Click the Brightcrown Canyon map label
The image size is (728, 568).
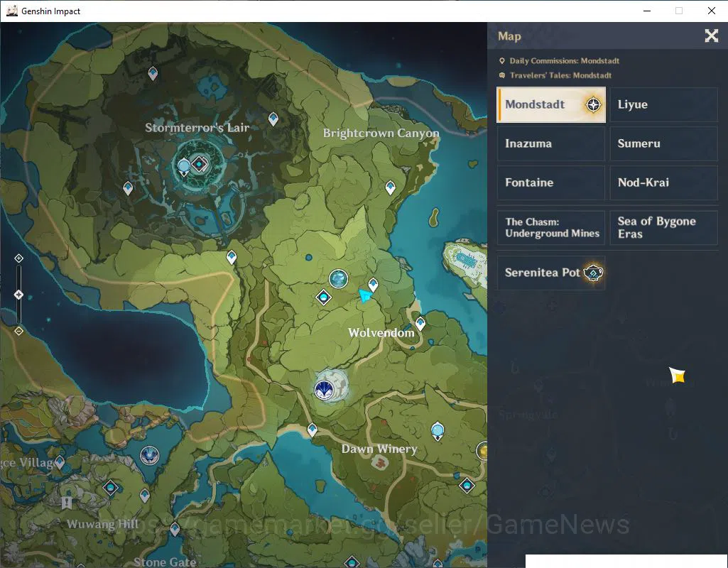(381, 133)
